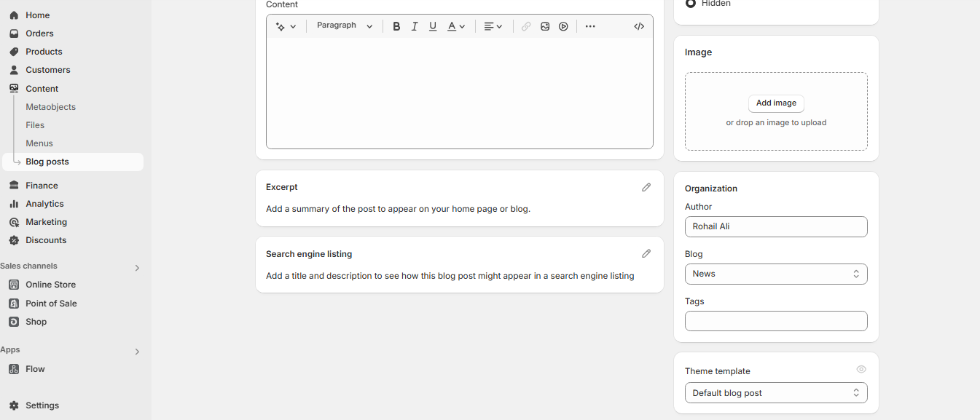This screenshot has width=980, height=420.
Task: Expand Sales channels chevron
Action: tap(137, 268)
